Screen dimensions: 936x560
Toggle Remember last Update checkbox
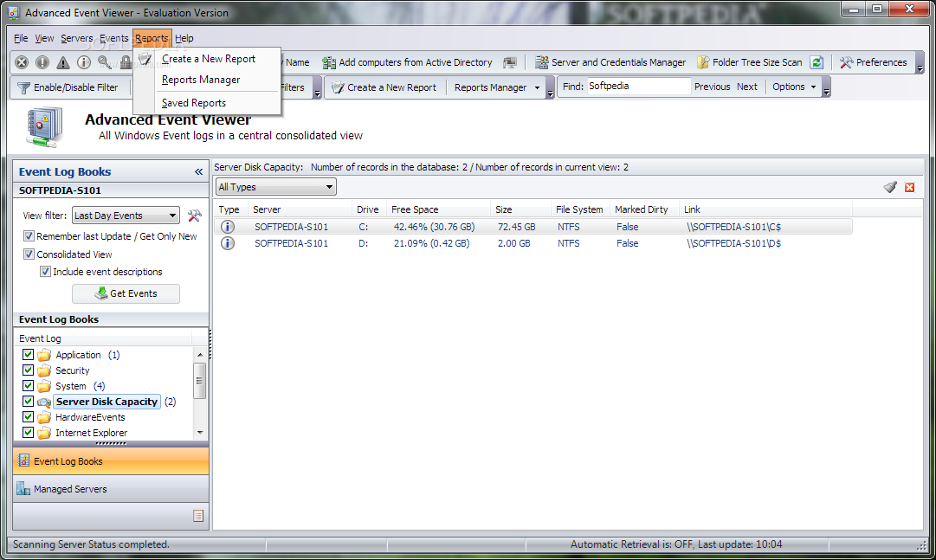[29, 235]
